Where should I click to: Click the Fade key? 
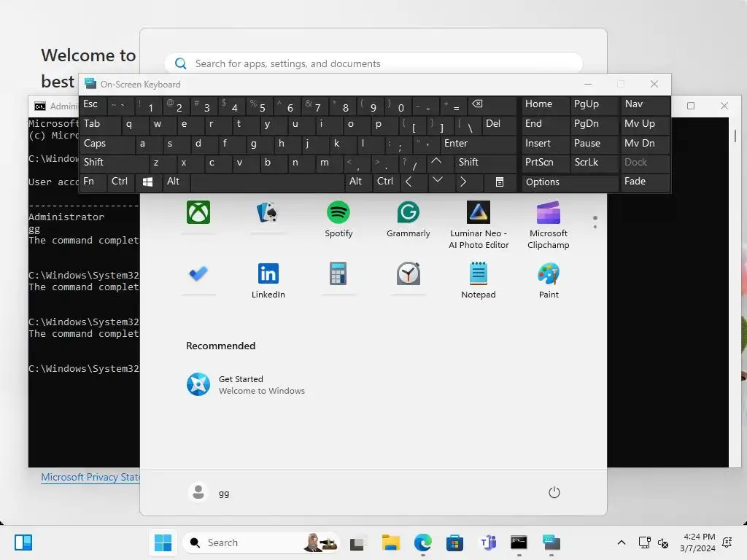[645, 182]
